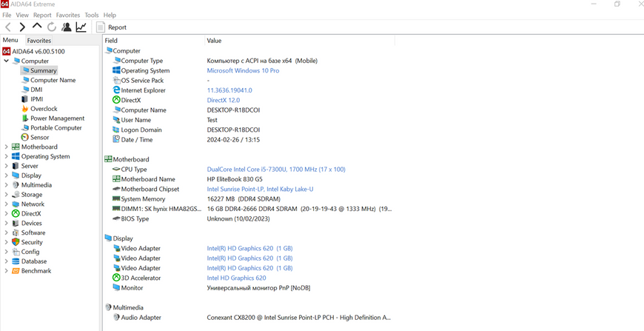644x331 pixels.
Task: Open the graph chart toolbar icon
Action: (81, 27)
